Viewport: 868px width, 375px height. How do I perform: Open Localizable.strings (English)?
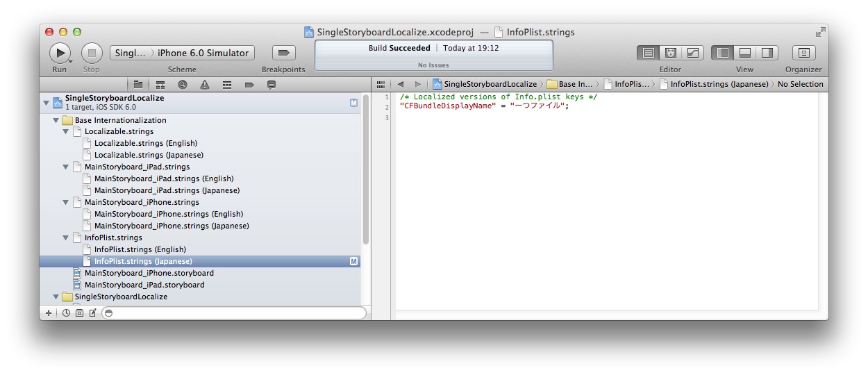pos(200,143)
